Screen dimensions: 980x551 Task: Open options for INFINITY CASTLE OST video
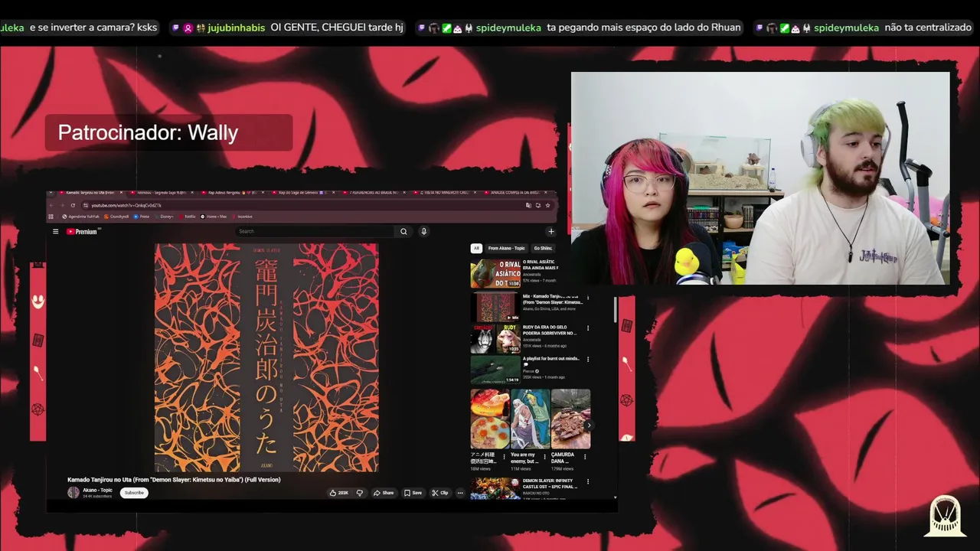click(588, 482)
